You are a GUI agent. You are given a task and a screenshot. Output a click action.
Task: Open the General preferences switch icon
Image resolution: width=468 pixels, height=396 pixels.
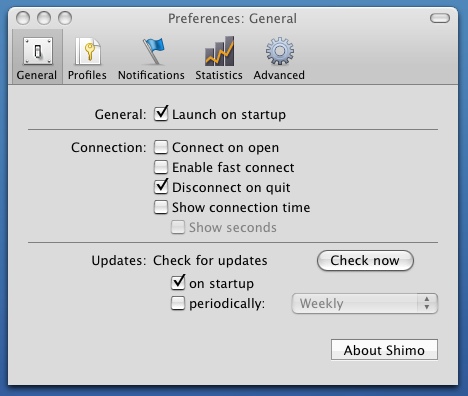point(38,51)
